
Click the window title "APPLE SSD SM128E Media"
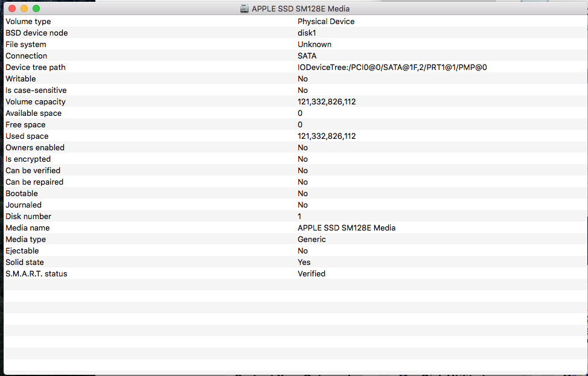click(301, 8)
